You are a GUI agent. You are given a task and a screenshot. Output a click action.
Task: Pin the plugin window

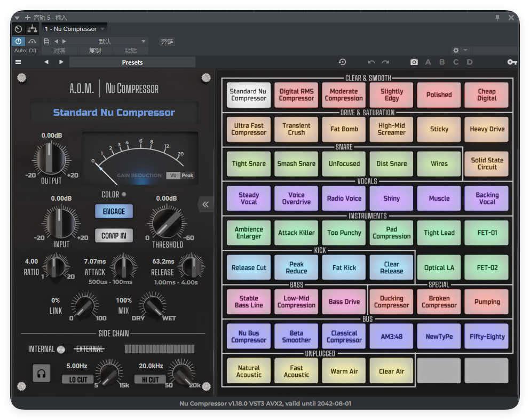click(x=497, y=18)
